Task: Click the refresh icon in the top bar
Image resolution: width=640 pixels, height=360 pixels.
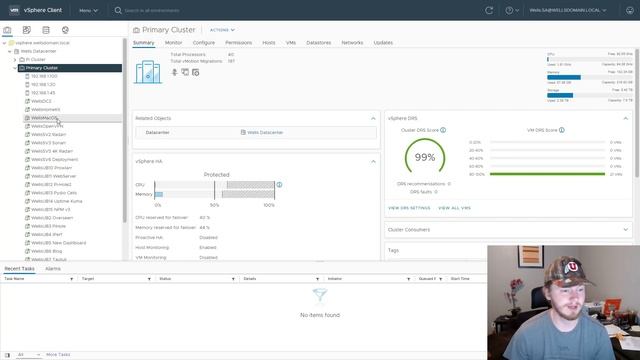Action: [489, 10]
